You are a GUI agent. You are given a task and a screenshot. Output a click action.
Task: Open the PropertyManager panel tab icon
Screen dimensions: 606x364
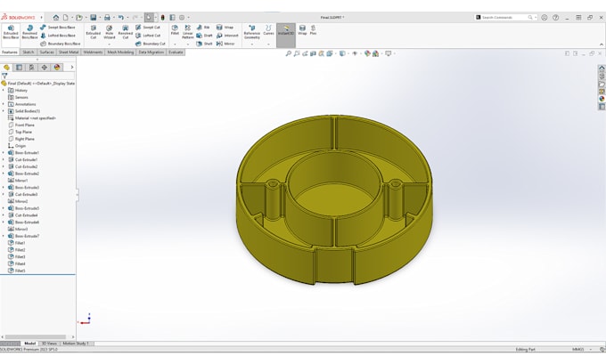click(x=19, y=67)
